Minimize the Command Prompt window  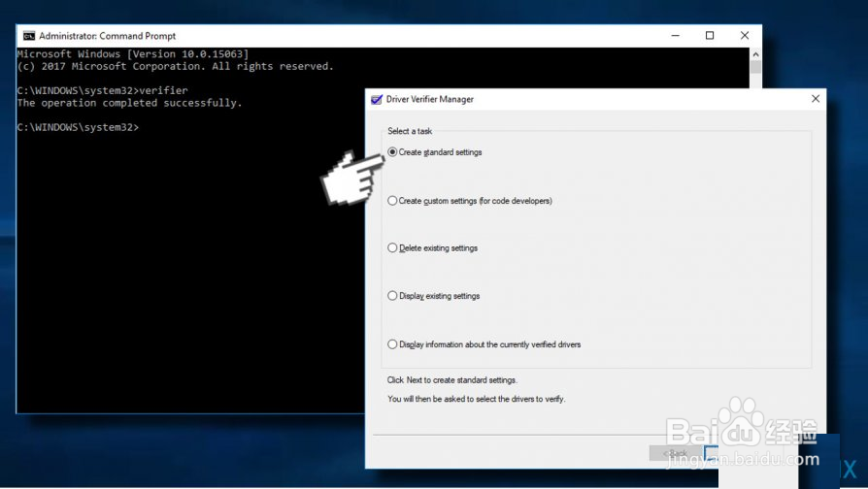pos(676,35)
